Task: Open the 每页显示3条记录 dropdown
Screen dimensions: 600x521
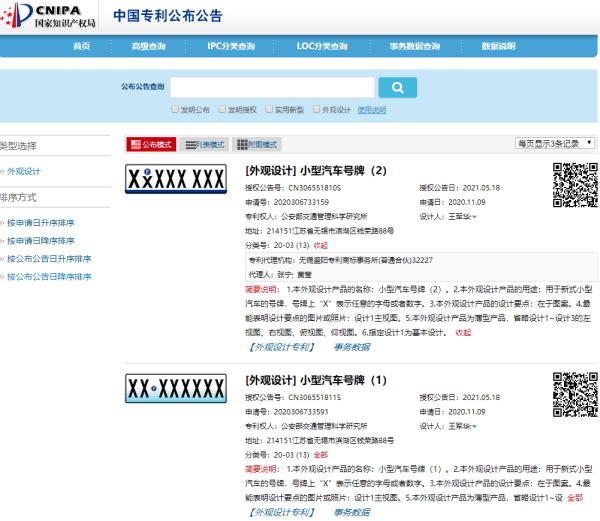Action: pyautogui.click(x=555, y=143)
